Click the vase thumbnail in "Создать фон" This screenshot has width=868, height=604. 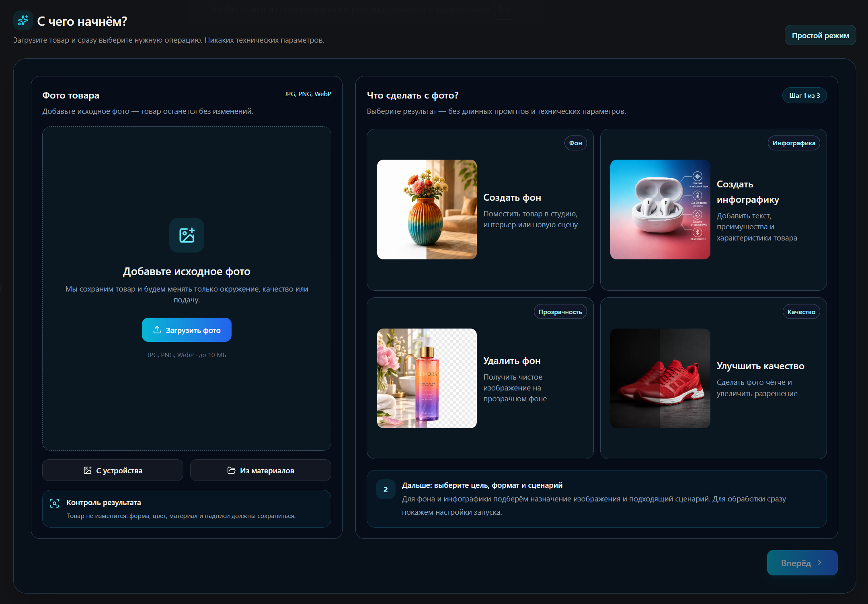click(427, 210)
